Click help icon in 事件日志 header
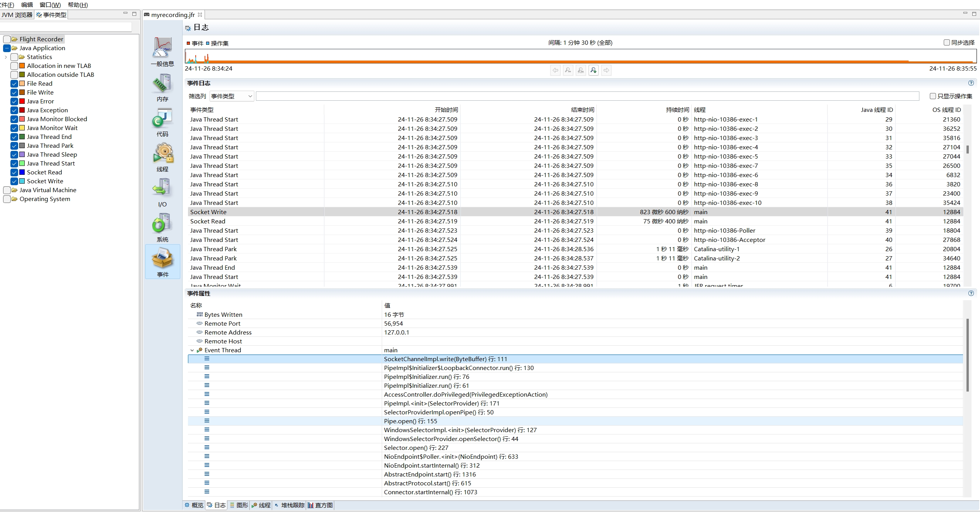The width and height of the screenshot is (980, 512). [971, 83]
